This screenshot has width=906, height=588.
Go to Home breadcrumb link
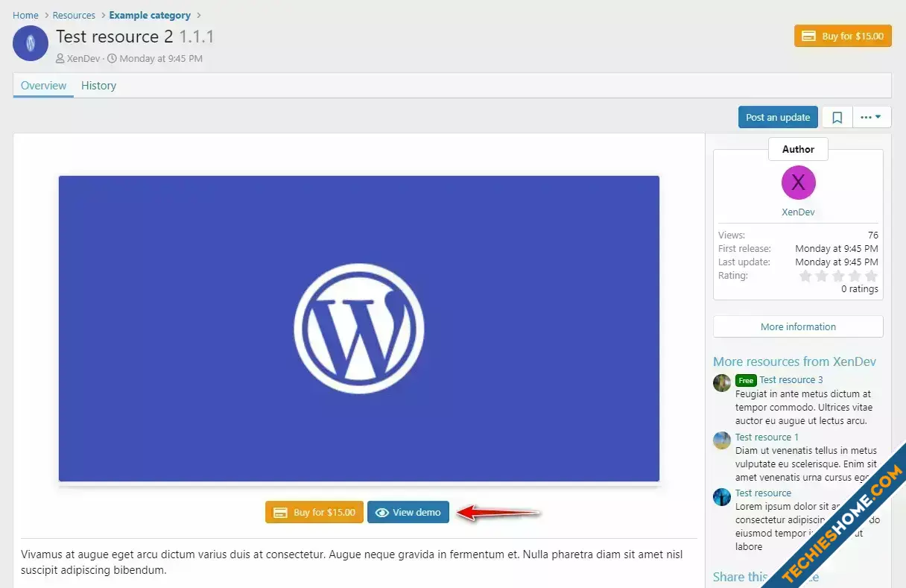pyautogui.click(x=25, y=15)
